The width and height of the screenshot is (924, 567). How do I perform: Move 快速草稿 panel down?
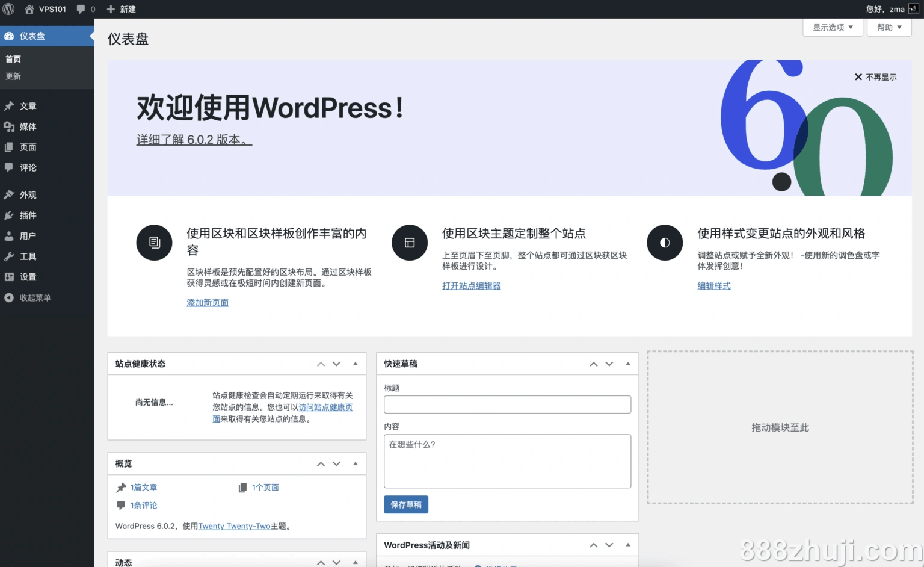pos(609,364)
